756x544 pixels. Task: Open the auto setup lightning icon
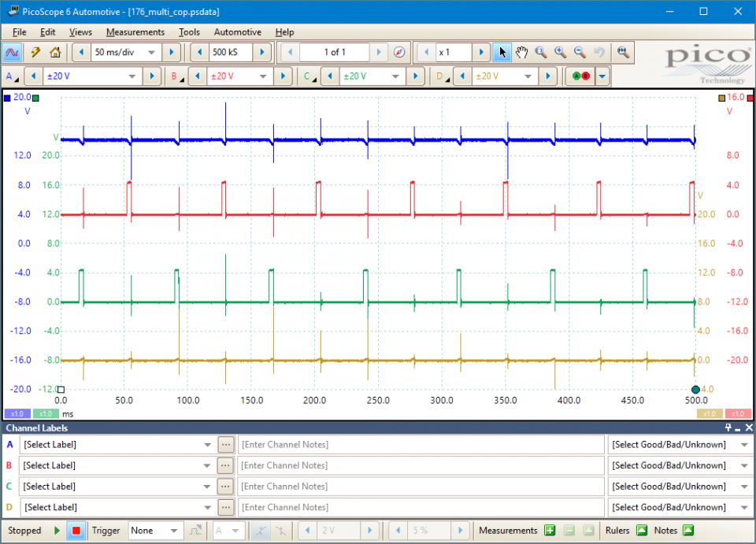point(35,52)
